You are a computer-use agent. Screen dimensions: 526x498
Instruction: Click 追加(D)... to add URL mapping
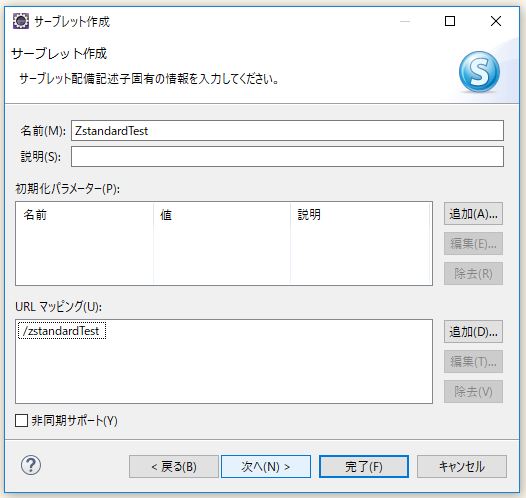[473, 332]
